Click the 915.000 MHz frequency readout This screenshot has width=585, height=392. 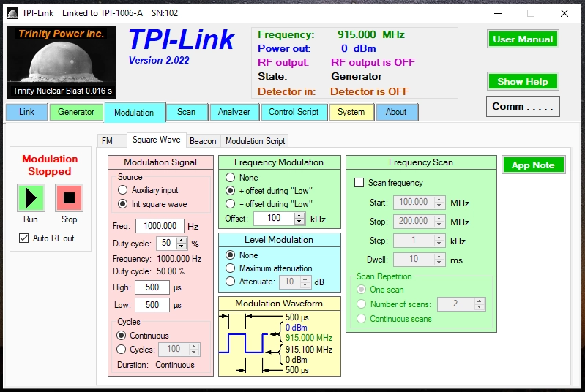pyautogui.click(x=371, y=34)
